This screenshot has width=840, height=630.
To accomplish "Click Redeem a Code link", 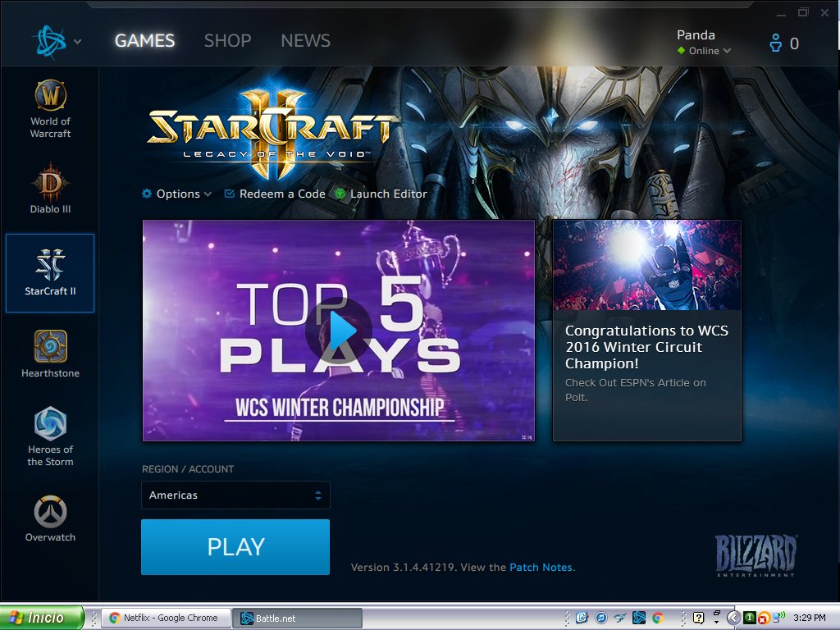I will coord(282,194).
